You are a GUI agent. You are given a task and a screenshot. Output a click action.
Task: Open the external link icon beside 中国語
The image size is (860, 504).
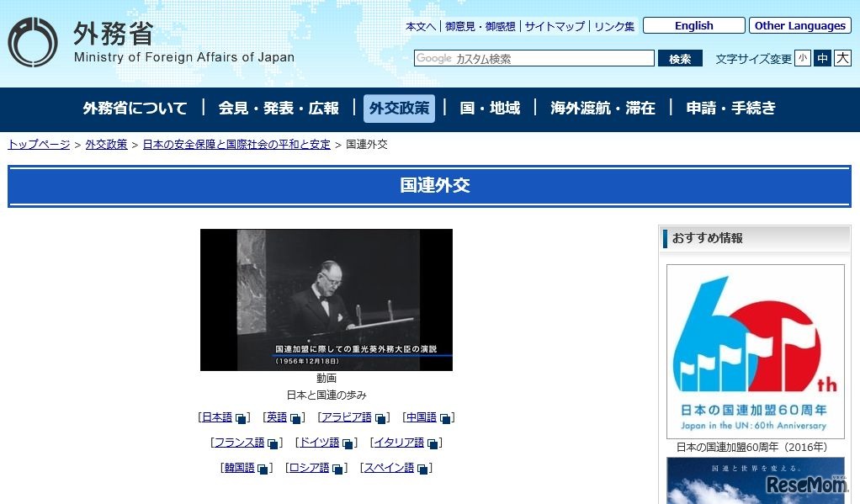445,416
